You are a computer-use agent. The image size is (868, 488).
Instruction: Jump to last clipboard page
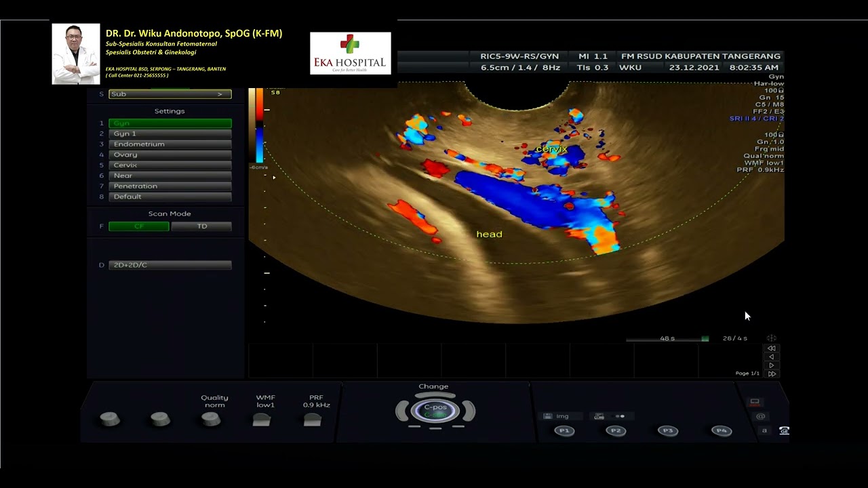[771, 374]
